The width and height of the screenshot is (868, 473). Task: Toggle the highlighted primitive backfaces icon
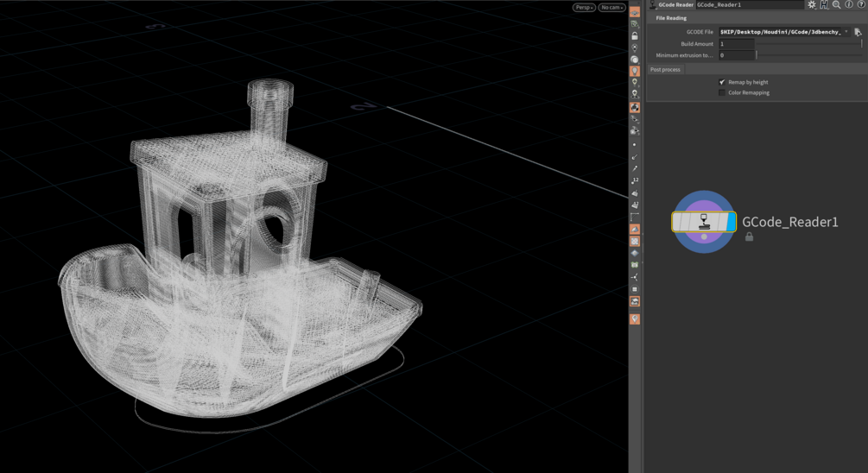[x=635, y=229]
